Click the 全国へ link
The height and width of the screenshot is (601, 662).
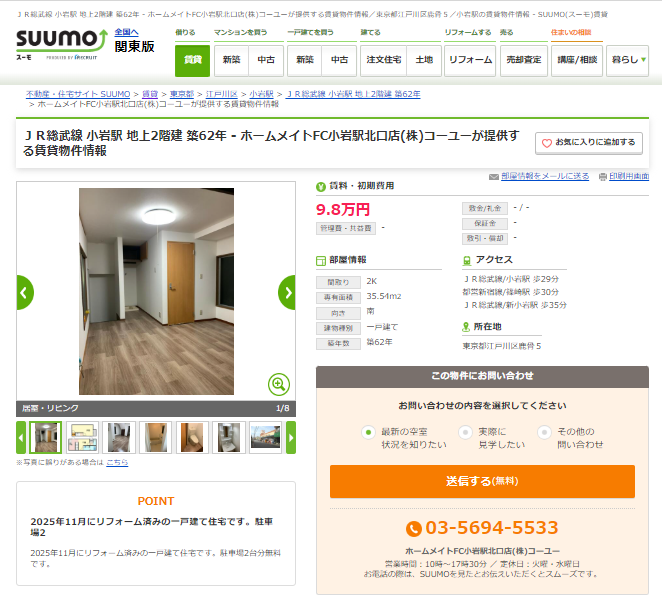pyautogui.click(x=126, y=32)
